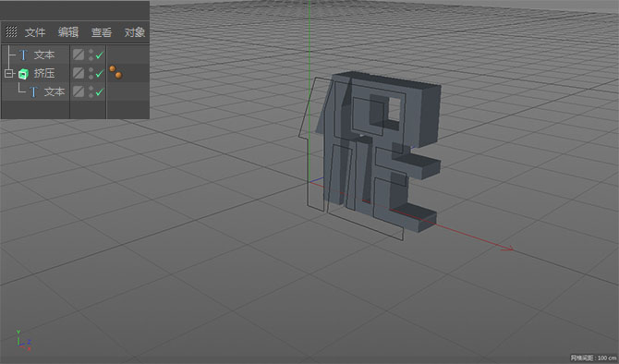Open the 查看 menu
The height and width of the screenshot is (364, 619).
coord(101,32)
